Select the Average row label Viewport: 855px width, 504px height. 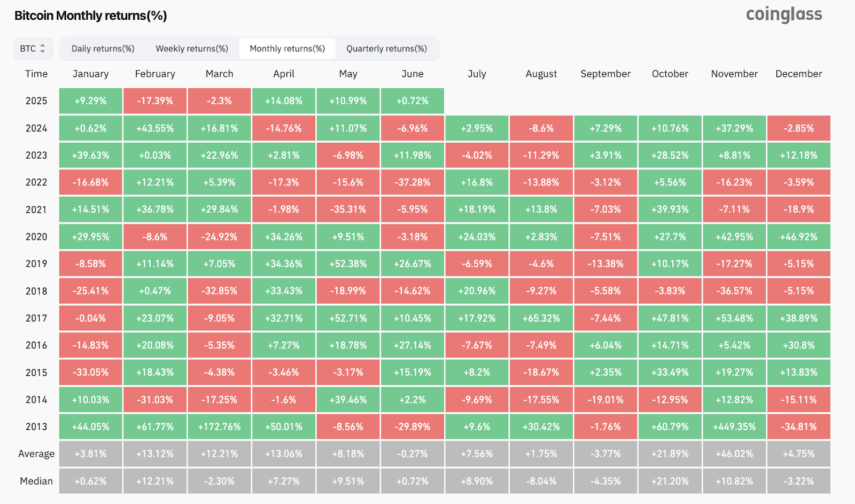36,454
